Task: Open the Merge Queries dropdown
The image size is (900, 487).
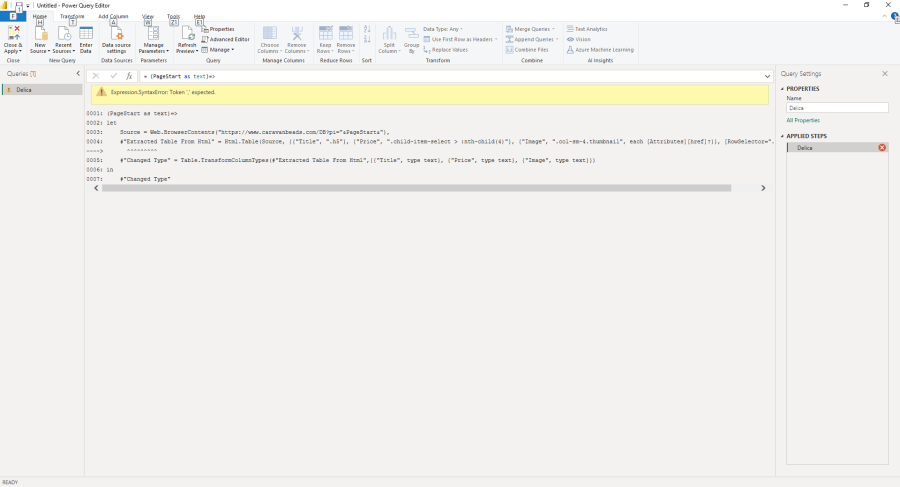Action: tap(530, 29)
